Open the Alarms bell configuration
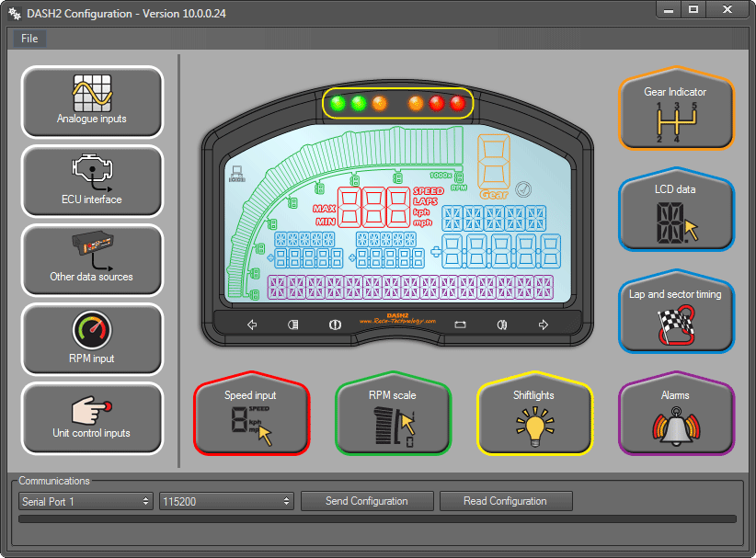This screenshot has width=756, height=558. [676, 418]
